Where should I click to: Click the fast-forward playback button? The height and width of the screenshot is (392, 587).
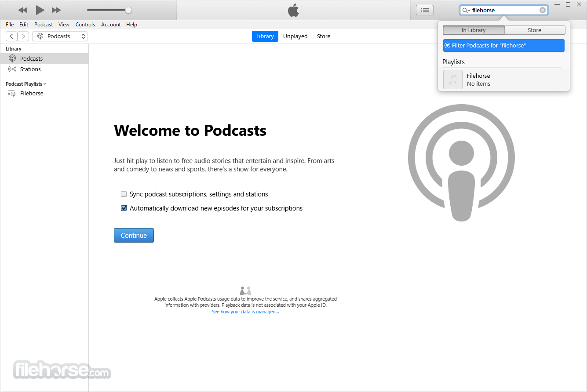[x=56, y=10]
